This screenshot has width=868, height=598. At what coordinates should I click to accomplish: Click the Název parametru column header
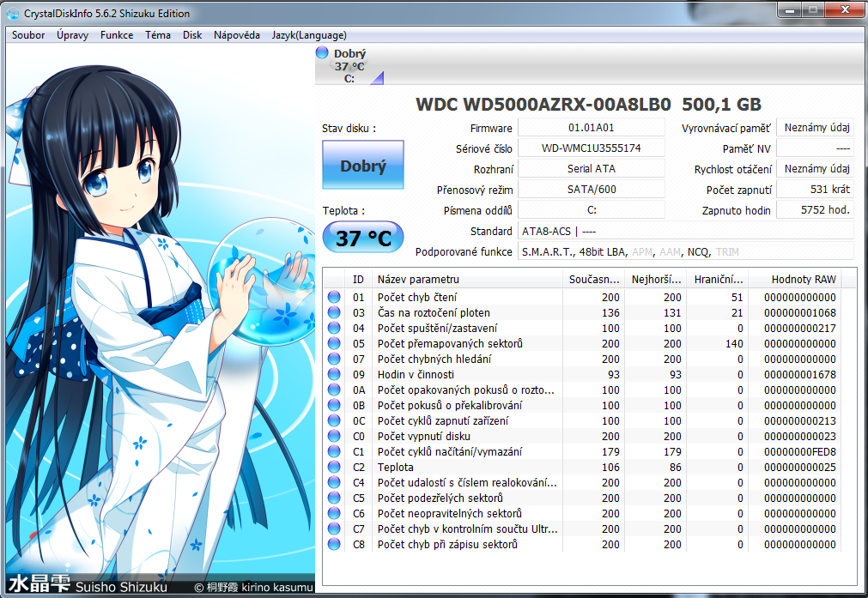coord(468,280)
